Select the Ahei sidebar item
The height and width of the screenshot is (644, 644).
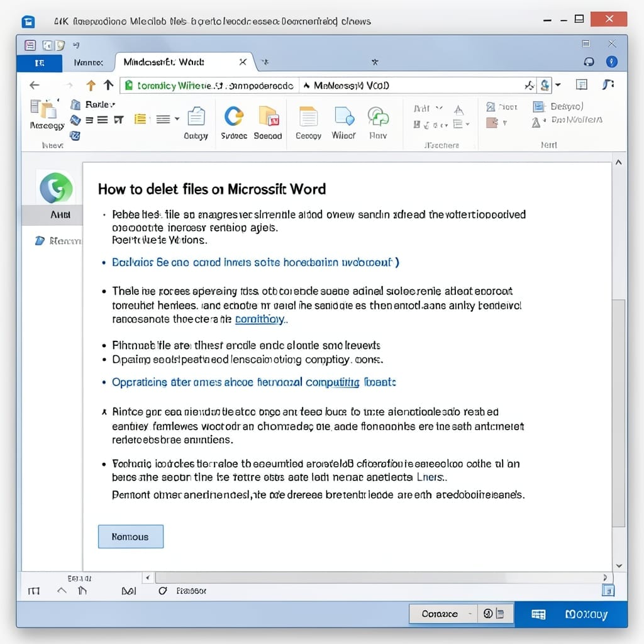coord(52,214)
